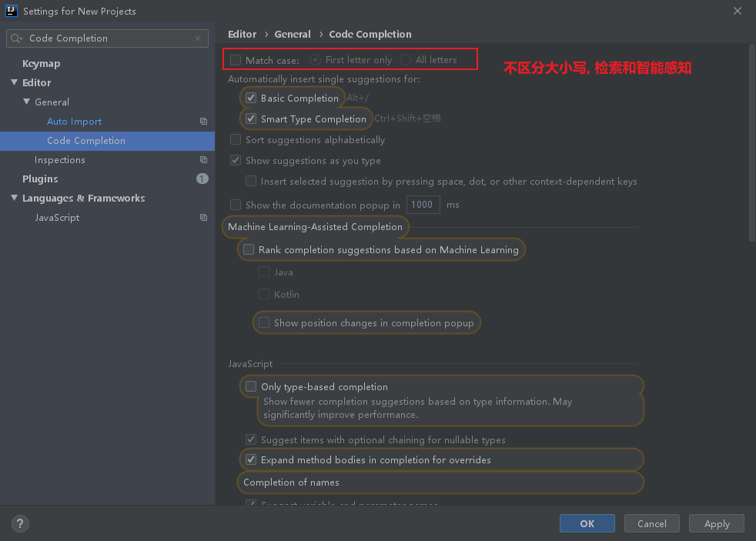This screenshot has height=541, width=756.
Task: Click the IntelliJ IDEA logo in title bar
Action: [11, 11]
